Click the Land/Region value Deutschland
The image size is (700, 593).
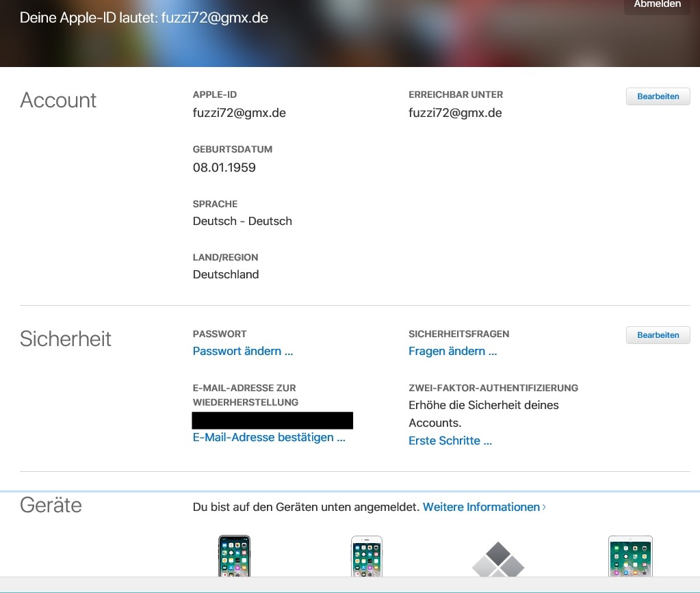[226, 274]
